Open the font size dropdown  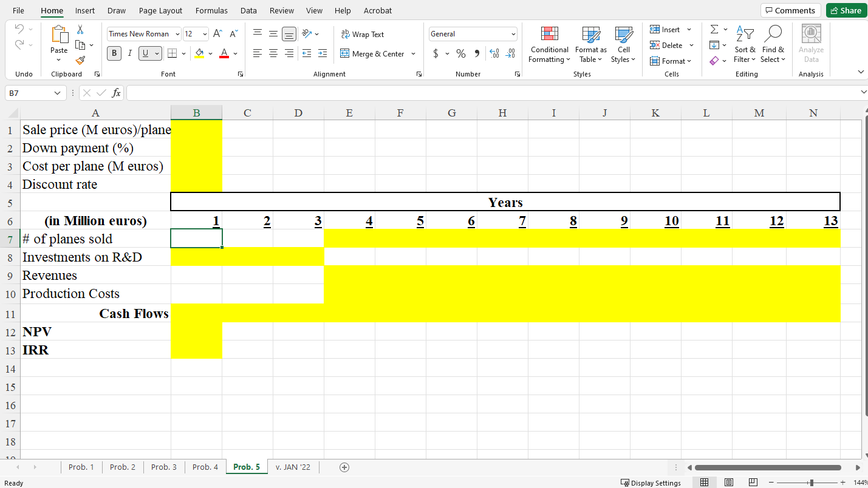[x=205, y=34]
